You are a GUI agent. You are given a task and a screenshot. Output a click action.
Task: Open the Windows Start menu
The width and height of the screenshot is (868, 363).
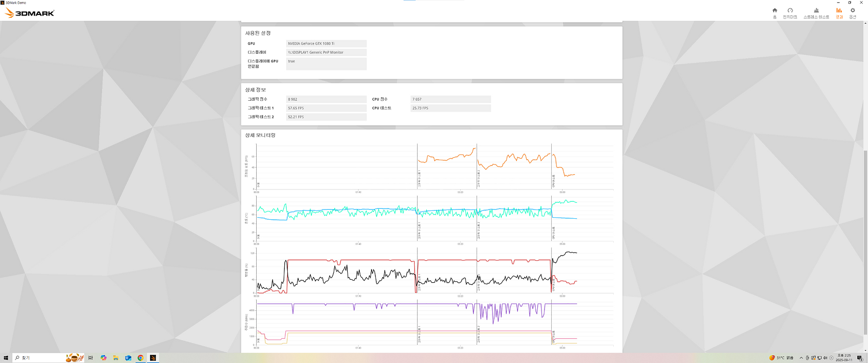click(x=6, y=358)
